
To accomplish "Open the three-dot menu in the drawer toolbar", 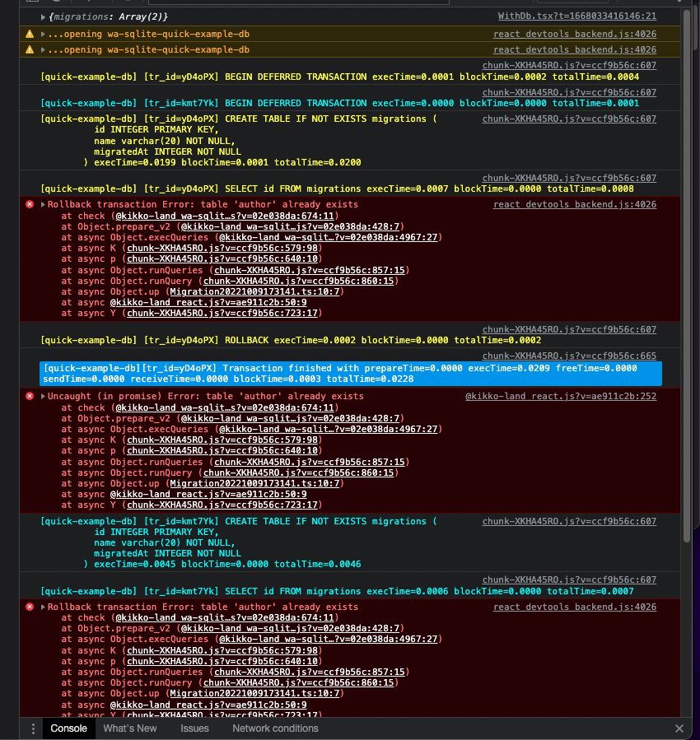I will coord(33,728).
